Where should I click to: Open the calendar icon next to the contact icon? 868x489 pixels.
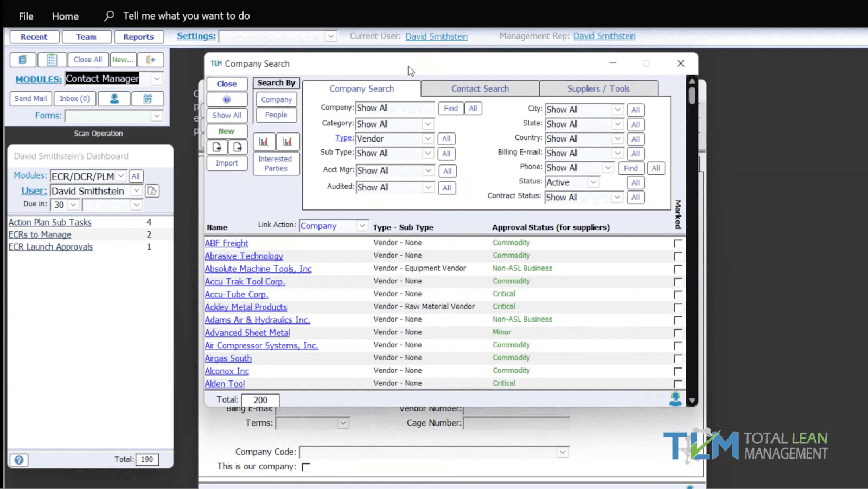(148, 99)
